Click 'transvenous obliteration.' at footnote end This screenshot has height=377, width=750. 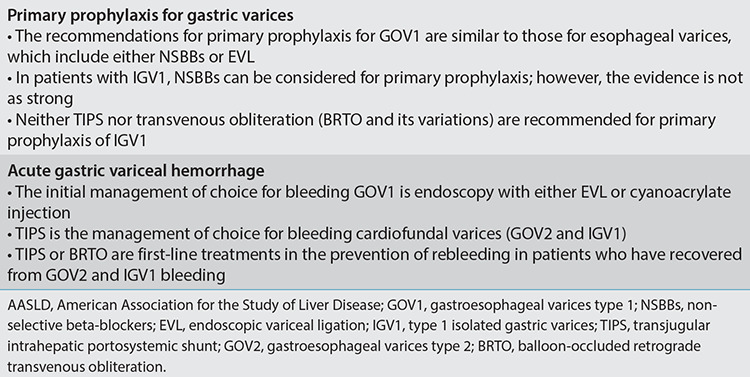[86, 367]
